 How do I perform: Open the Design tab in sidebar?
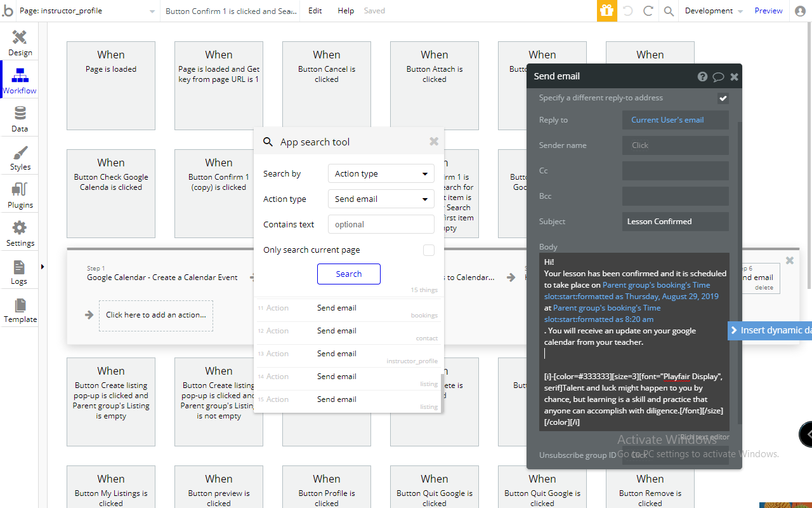click(20, 43)
